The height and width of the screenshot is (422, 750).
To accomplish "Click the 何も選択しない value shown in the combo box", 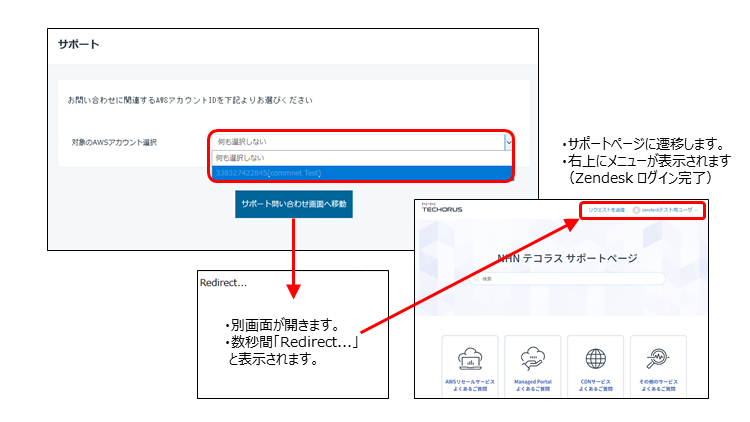I will point(242,142).
